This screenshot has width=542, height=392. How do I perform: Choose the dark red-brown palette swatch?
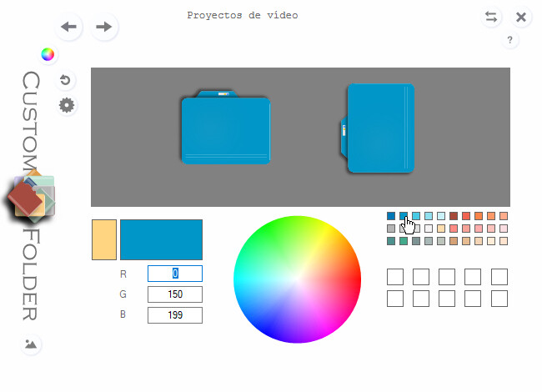click(454, 216)
